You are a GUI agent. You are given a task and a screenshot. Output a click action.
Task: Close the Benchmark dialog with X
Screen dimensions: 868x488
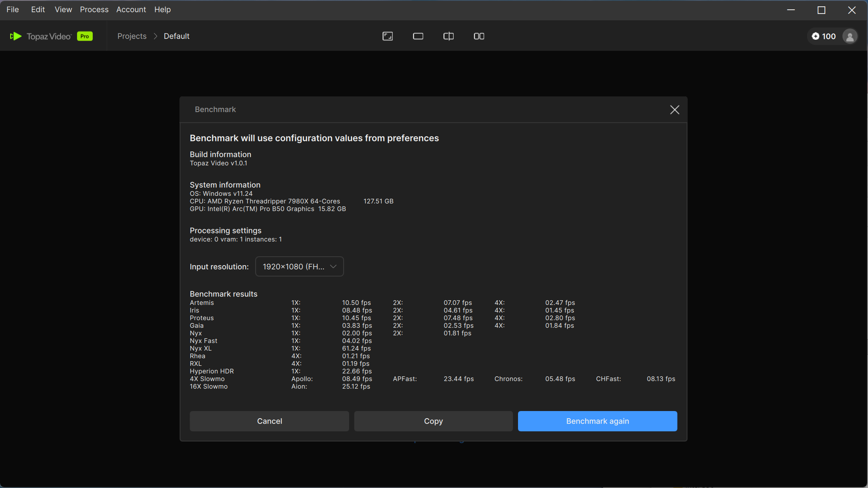pos(675,110)
